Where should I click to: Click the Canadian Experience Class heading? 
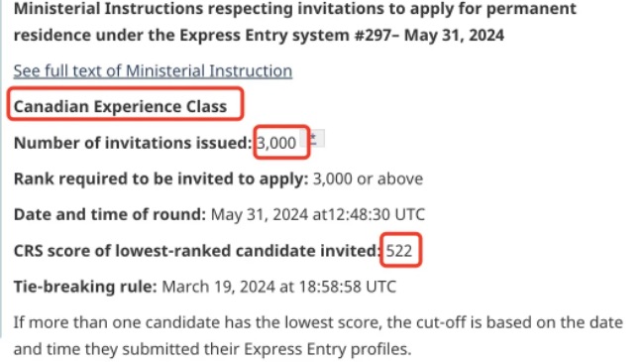pos(120,106)
